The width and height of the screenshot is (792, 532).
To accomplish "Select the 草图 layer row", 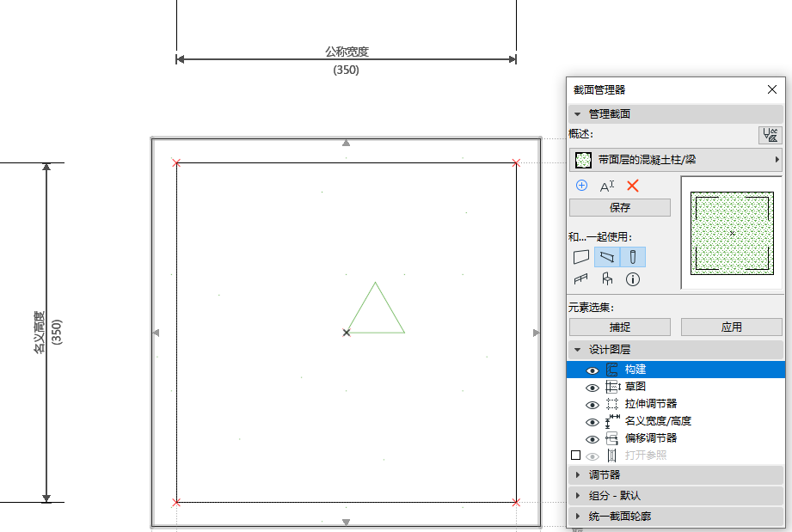I will tap(676, 387).
